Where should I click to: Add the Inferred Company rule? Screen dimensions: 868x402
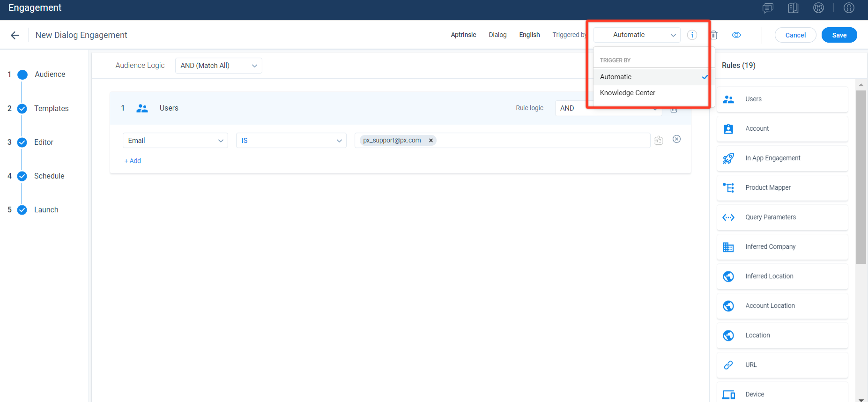coord(782,247)
